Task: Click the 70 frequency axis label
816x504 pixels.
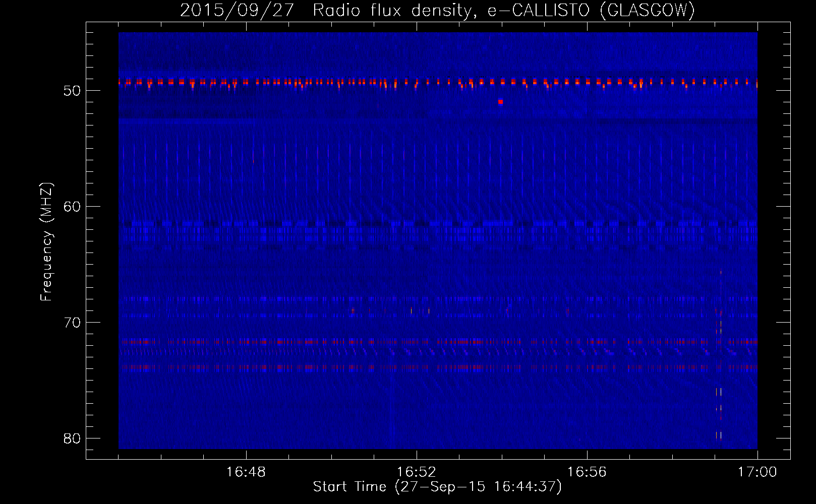Action: click(x=72, y=323)
